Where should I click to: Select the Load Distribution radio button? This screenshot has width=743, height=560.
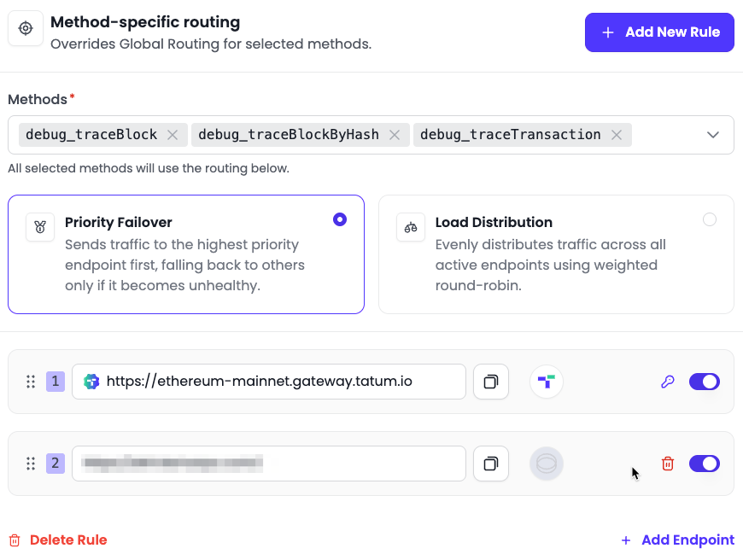click(710, 219)
